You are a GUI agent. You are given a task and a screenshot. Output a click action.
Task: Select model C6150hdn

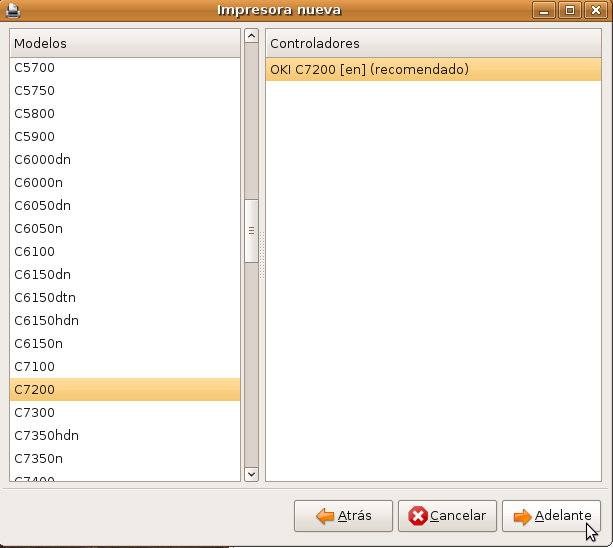pyautogui.click(x=125, y=321)
